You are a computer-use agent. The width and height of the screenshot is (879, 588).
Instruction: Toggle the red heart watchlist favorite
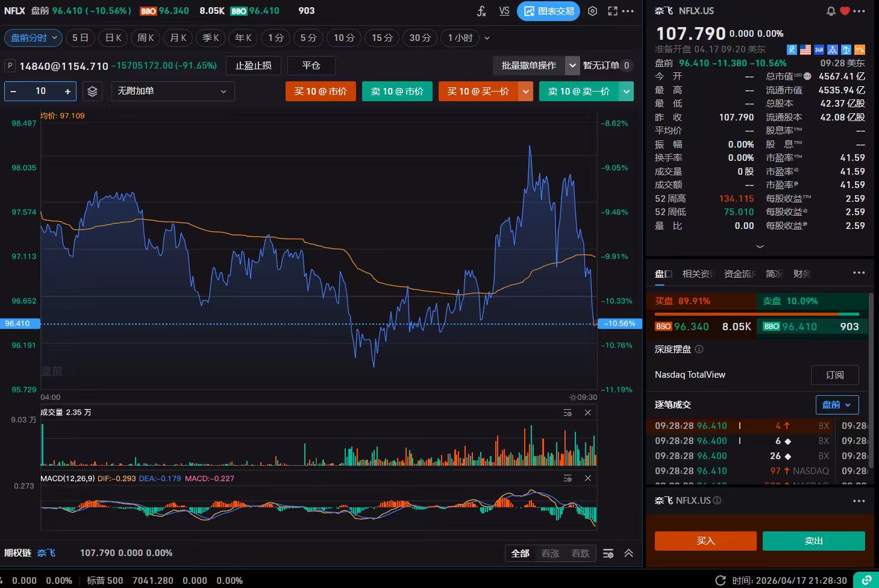845,11
